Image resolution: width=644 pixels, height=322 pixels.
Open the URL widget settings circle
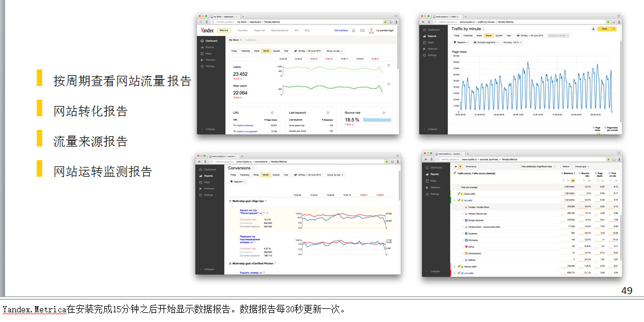coord(272,112)
